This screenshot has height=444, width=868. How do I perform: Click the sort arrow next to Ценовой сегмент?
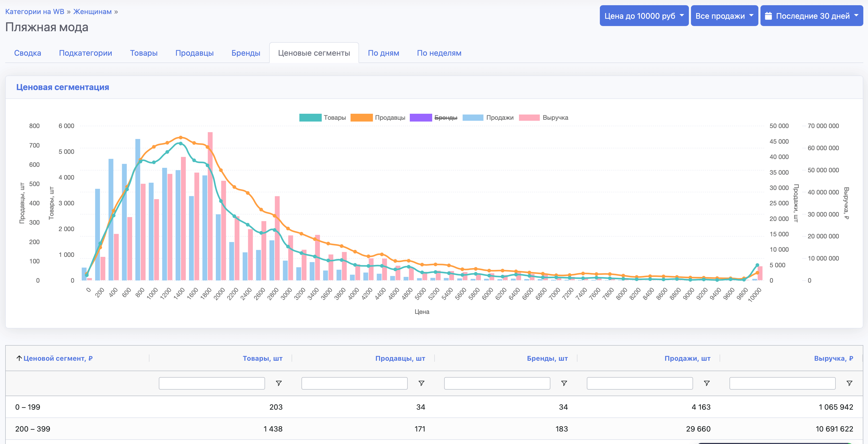[x=19, y=358]
